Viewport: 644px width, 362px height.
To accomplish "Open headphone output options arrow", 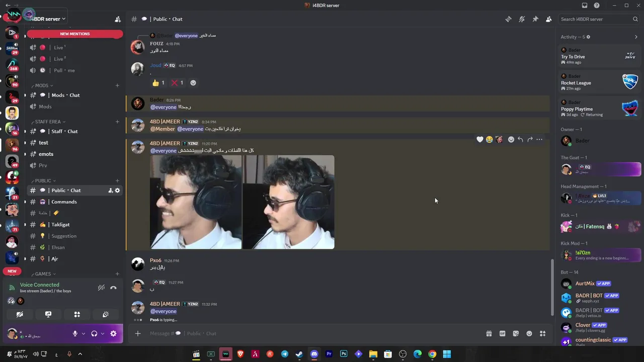I will (103, 333).
